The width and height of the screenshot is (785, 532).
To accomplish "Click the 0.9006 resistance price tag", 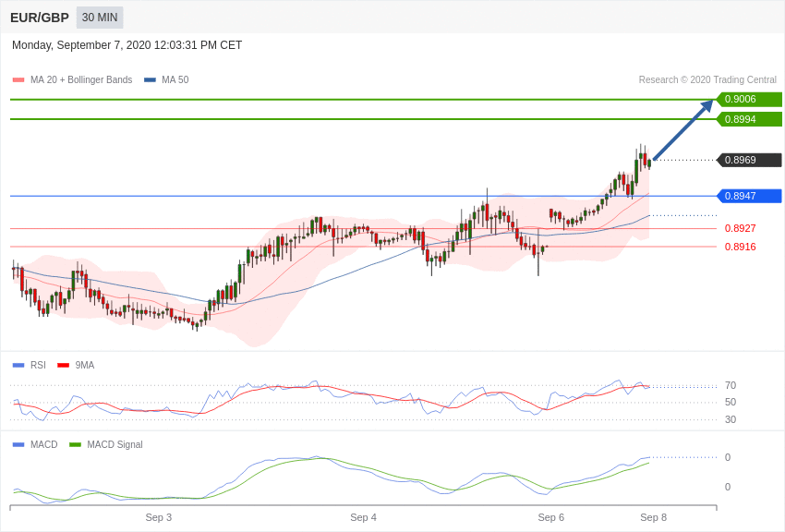I will (749, 99).
